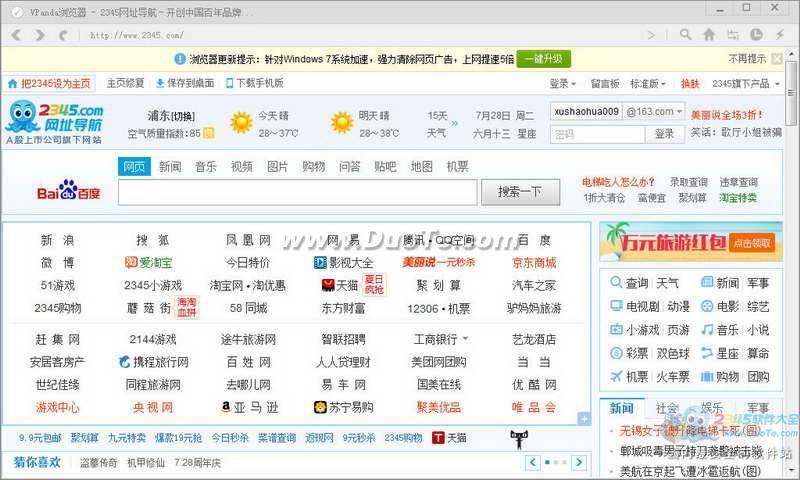
Task: Go to previous slide in 猜你喜欢 carousel
Action: [x=533, y=463]
